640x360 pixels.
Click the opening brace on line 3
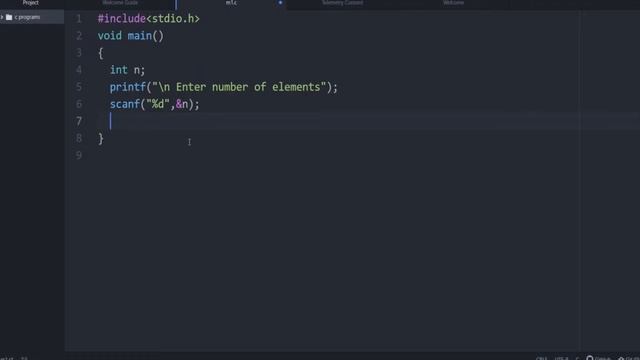[101, 53]
